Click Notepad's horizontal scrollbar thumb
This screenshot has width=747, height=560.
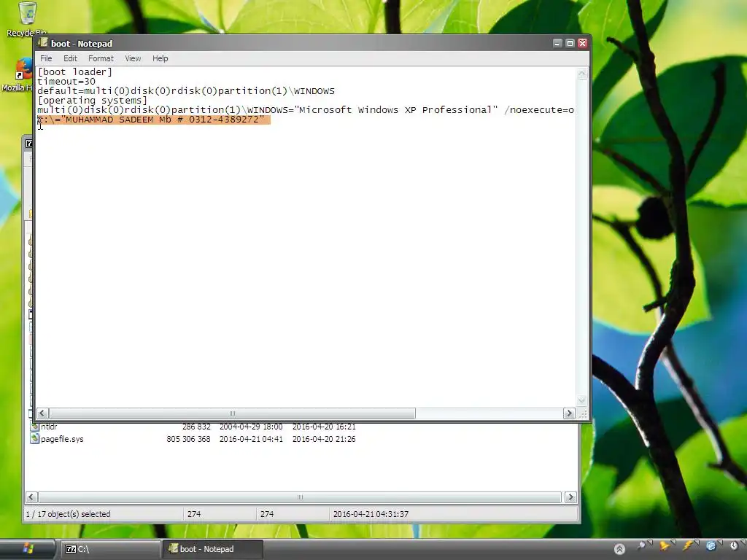tap(232, 413)
